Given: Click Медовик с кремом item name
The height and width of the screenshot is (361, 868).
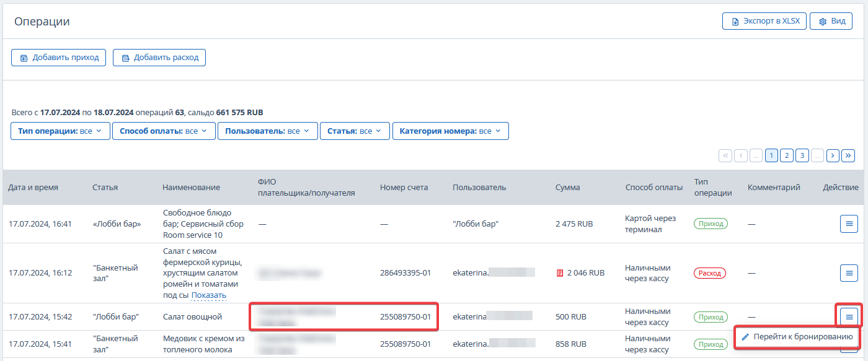Looking at the screenshot, I should 204,344.
